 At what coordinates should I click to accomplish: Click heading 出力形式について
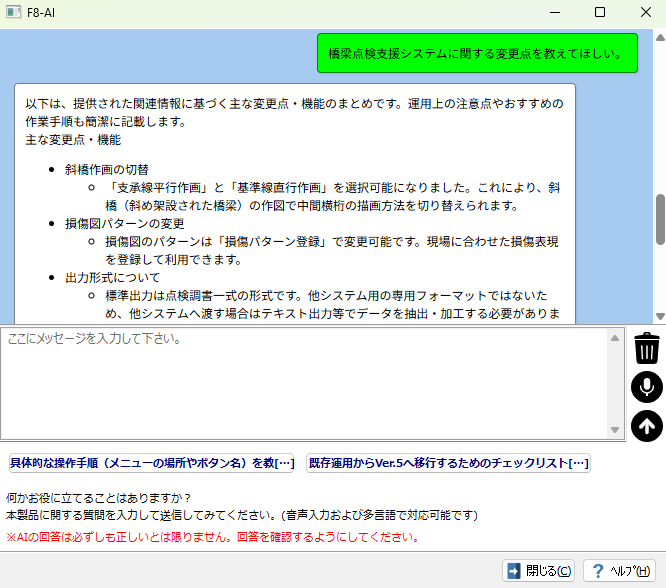click(x=113, y=278)
